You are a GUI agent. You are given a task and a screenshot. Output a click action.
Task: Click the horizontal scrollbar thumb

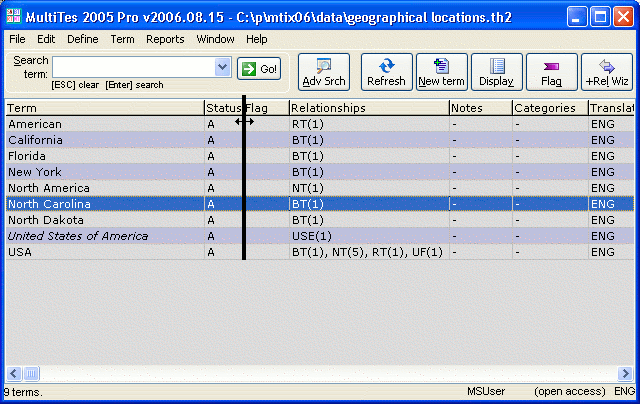[31, 373]
